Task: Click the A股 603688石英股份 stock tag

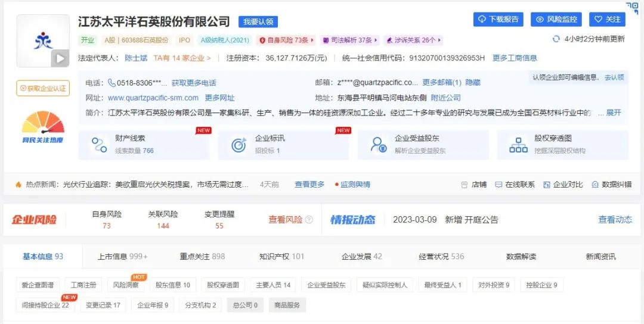Action: click(x=137, y=40)
